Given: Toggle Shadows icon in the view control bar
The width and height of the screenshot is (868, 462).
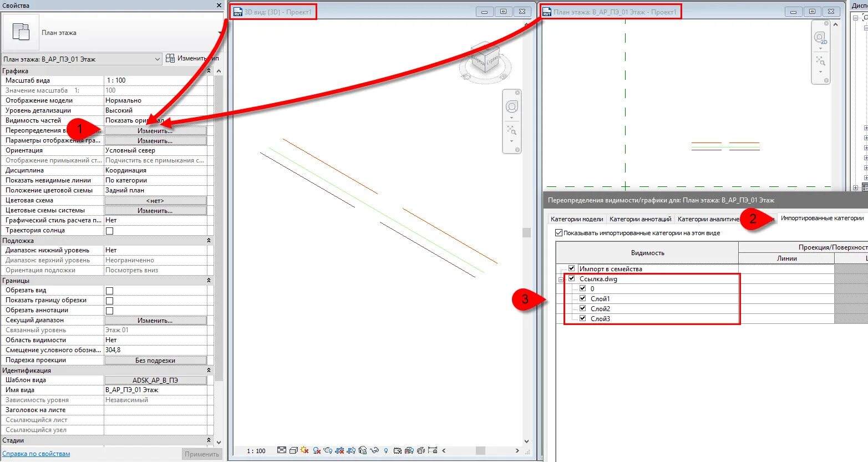Looking at the screenshot, I should tap(317, 450).
